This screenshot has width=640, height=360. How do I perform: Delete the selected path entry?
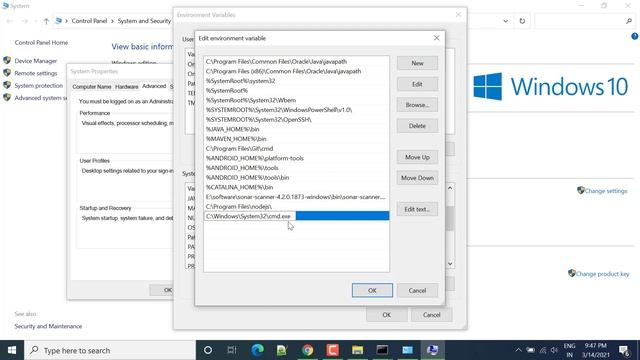tap(417, 126)
